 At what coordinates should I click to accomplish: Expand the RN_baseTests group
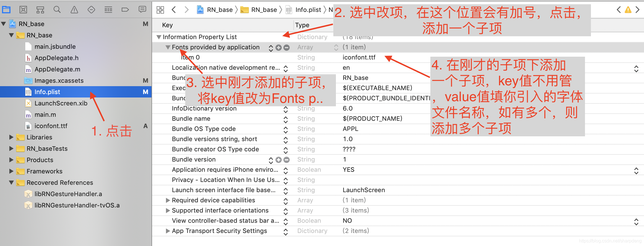tap(11, 149)
